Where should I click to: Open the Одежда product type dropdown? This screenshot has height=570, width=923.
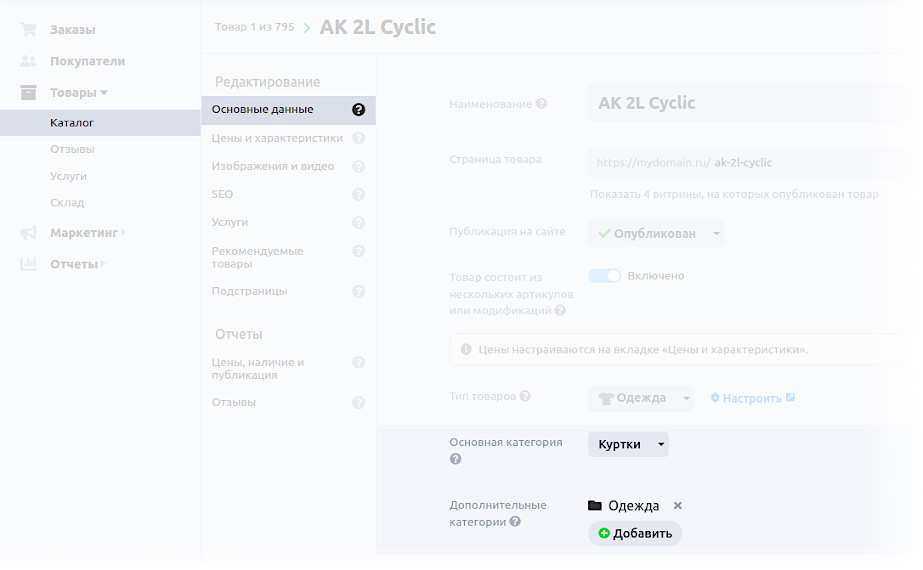641,398
